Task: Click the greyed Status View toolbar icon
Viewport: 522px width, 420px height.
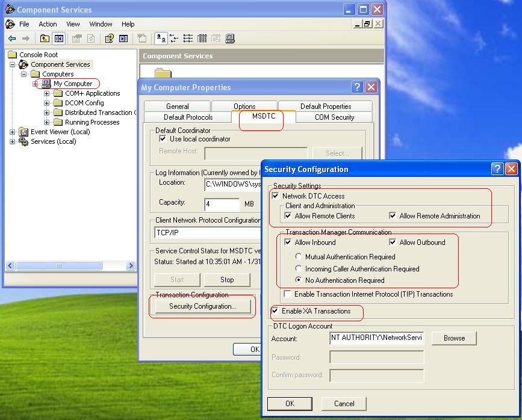Action: pyautogui.click(x=216, y=39)
